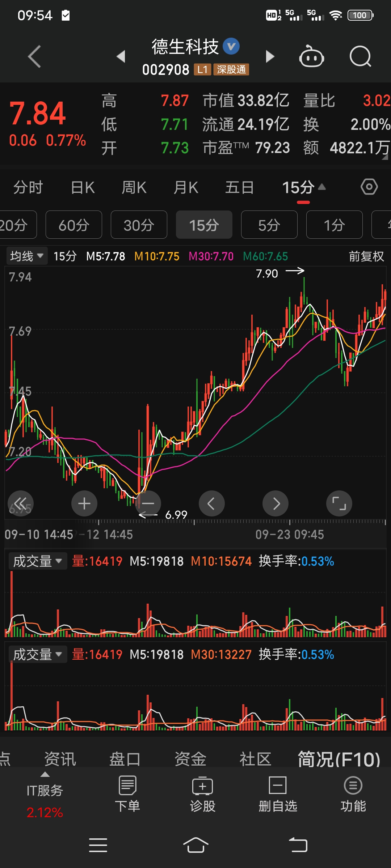The width and height of the screenshot is (391, 868).
Task: Open 15分 period dropdown arrow tab
Action: [x=304, y=187]
